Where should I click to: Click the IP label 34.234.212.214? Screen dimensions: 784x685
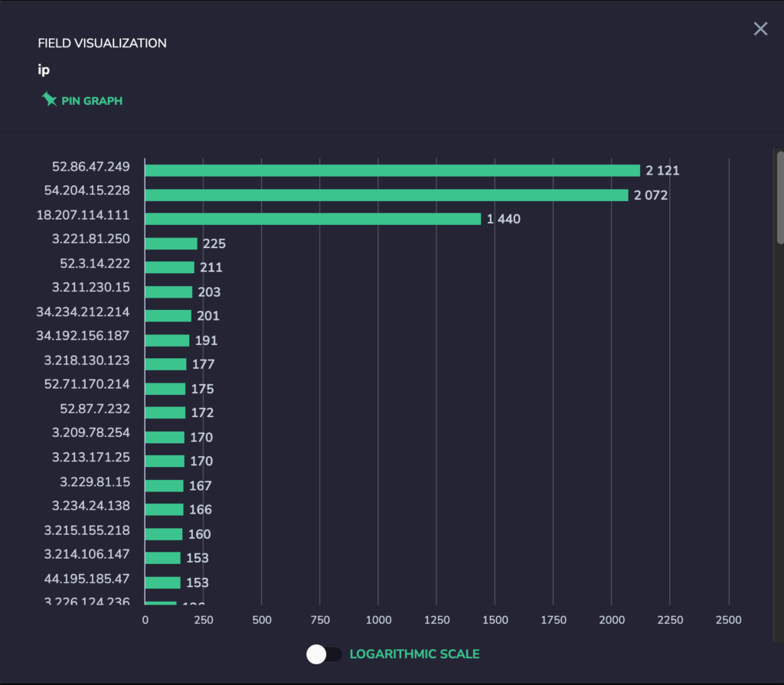(83, 312)
